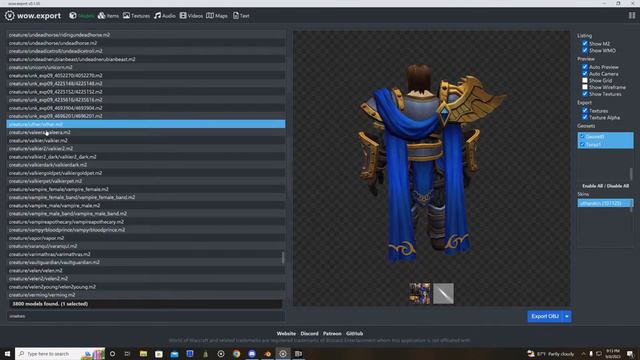Click the Export OBJ button
Viewport: 640px width, 360px height.
tap(545, 316)
